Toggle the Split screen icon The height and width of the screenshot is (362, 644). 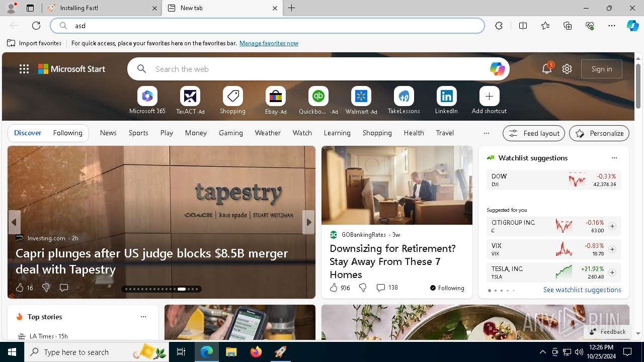pyautogui.click(x=523, y=26)
